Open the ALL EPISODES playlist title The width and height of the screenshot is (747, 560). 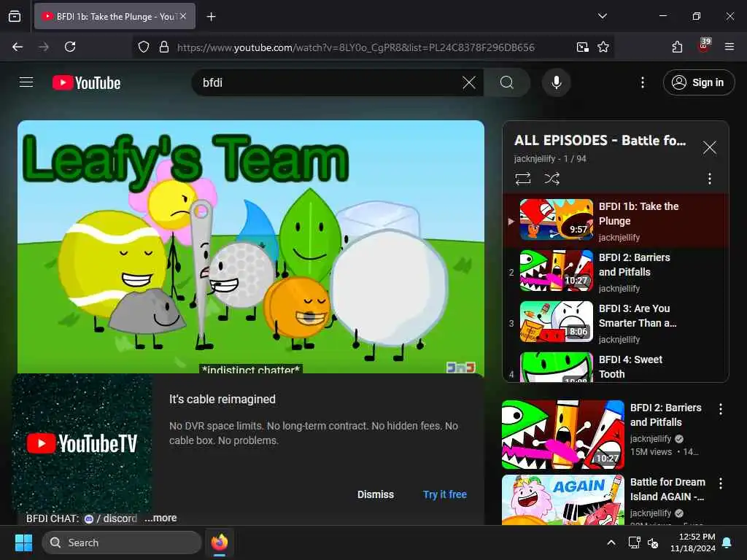600,140
